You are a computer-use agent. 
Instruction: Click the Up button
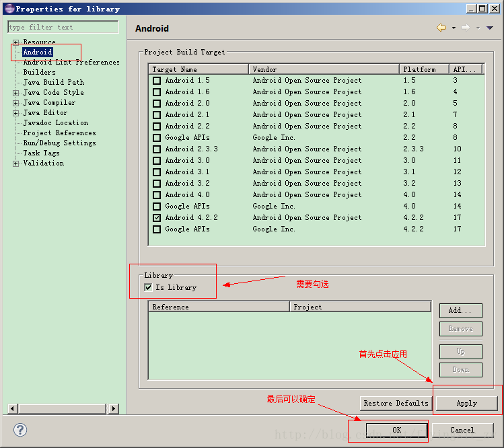pyautogui.click(x=461, y=352)
